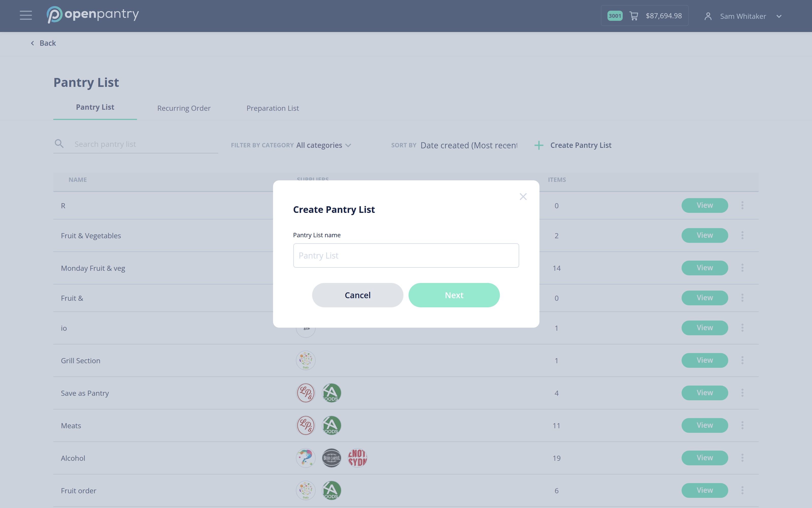Click the search magnifier icon

tap(59, 144)
